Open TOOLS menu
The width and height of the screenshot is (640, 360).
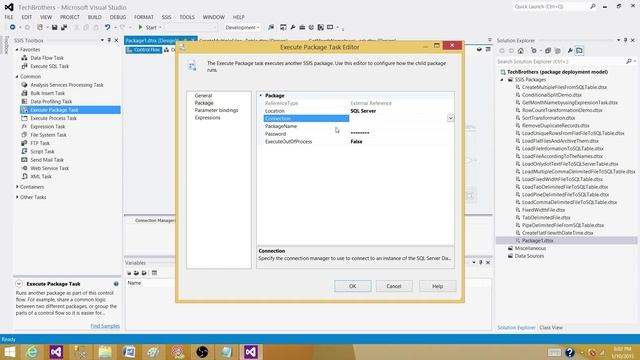[187, 17]
